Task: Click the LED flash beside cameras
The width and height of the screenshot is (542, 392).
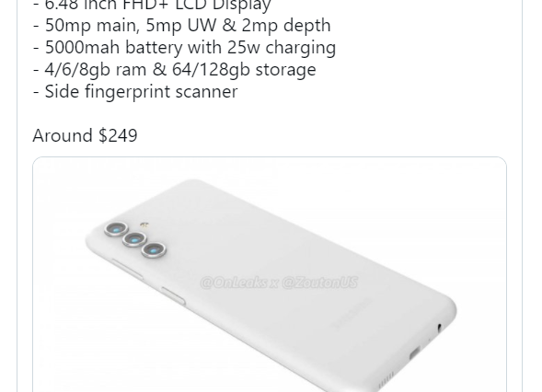Action: pos(144,225)
